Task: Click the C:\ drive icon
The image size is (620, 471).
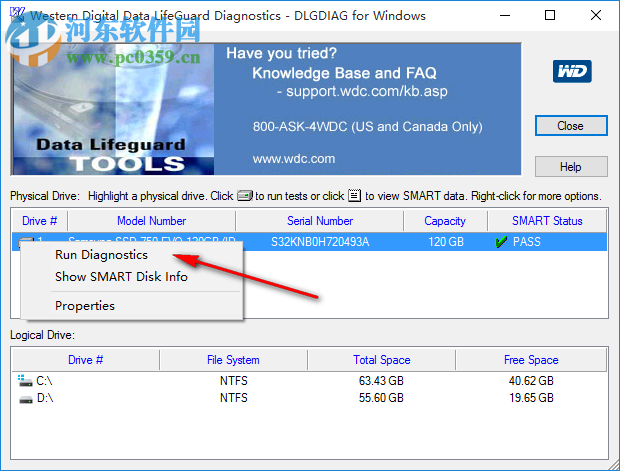Action: point(25,380)
